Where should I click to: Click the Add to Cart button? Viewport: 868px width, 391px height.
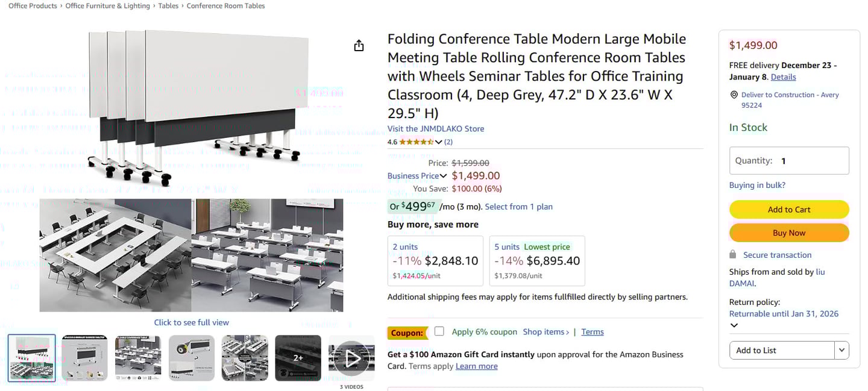point(788,210)
